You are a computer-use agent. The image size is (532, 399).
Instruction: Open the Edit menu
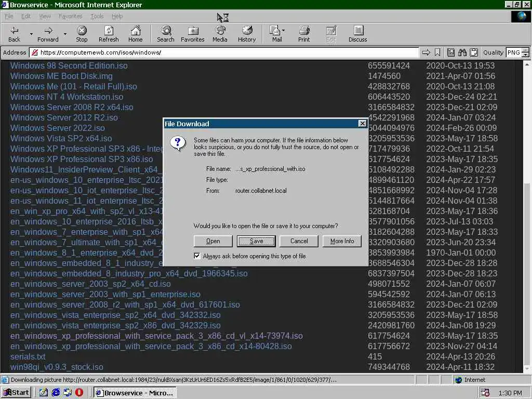pyautogui.click(x=26, y=16)
